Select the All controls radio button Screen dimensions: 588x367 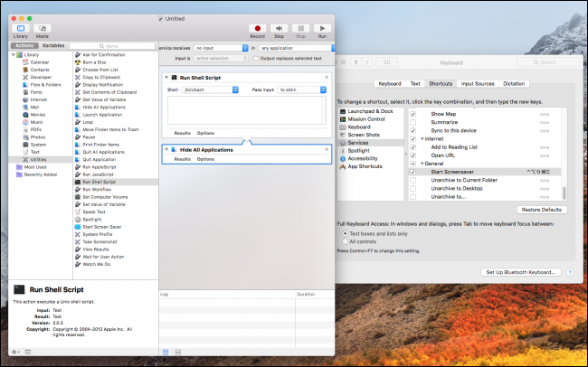point(345,241)
